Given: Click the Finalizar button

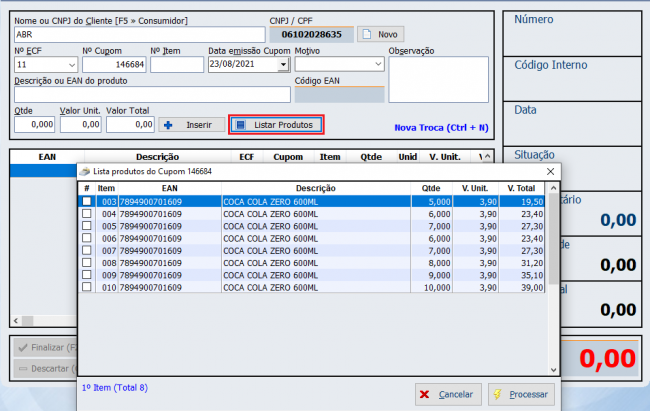Looking at the screenshot, I should pyautogui.click(x=46, y=348).
